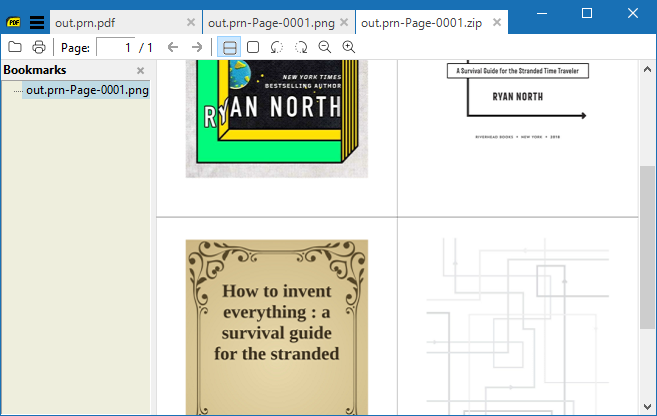Open a file with the folder icon
This screenshot has height=416, width=657.
coord(15,47)
